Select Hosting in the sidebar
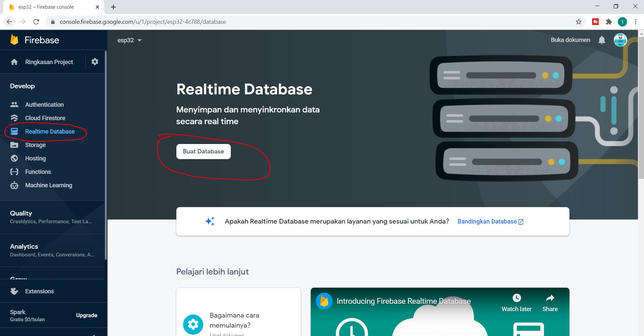The height and width of the screenshot is (336, 644). [x=35, y=158]
